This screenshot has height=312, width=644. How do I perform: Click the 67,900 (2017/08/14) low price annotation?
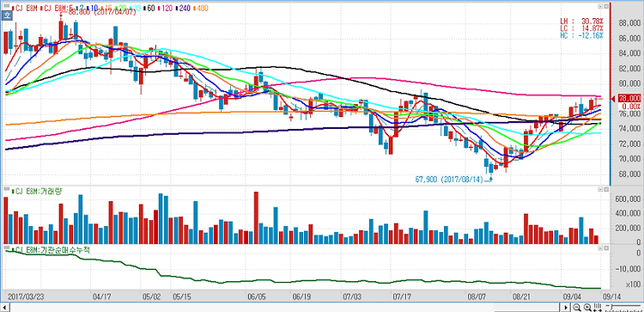pos(448,180)
